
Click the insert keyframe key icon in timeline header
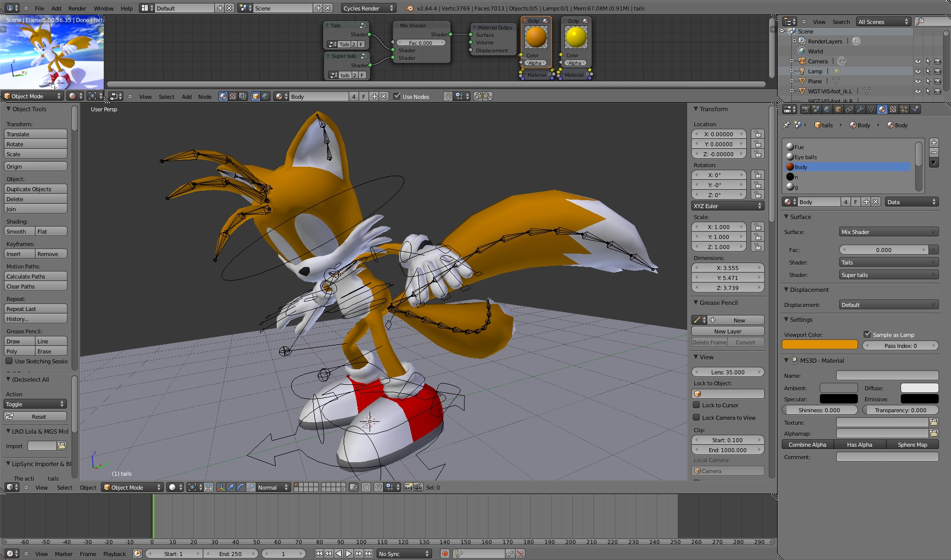(510, 554)
